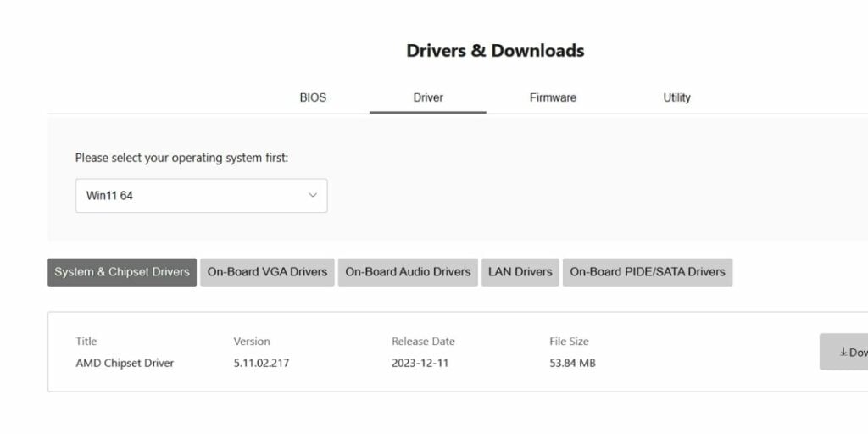This screenshot has width=868, height=434.
Task: Go to the Utility tab
Action: click(x=676, y=97)
